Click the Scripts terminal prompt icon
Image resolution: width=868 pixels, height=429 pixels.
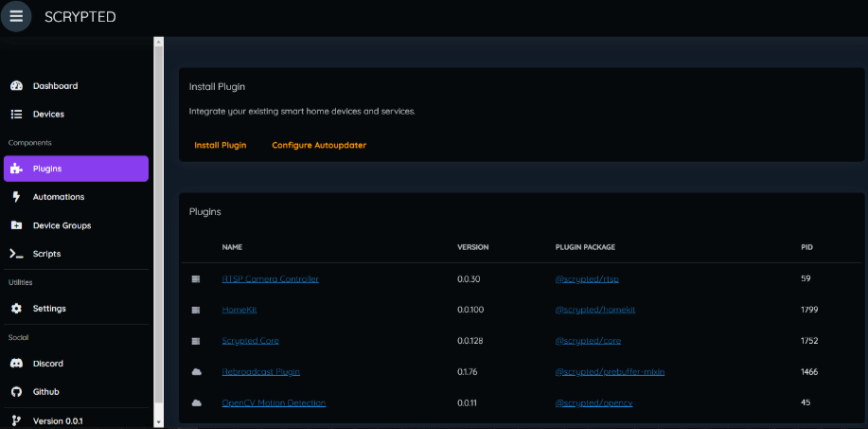click(x=17, y=254)
